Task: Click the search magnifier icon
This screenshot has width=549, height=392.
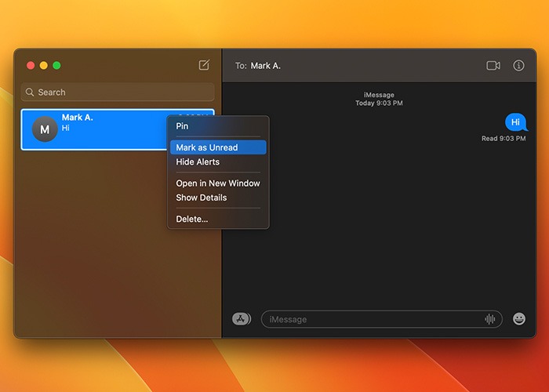Action: pyautogui.click(x=30, y=92)
